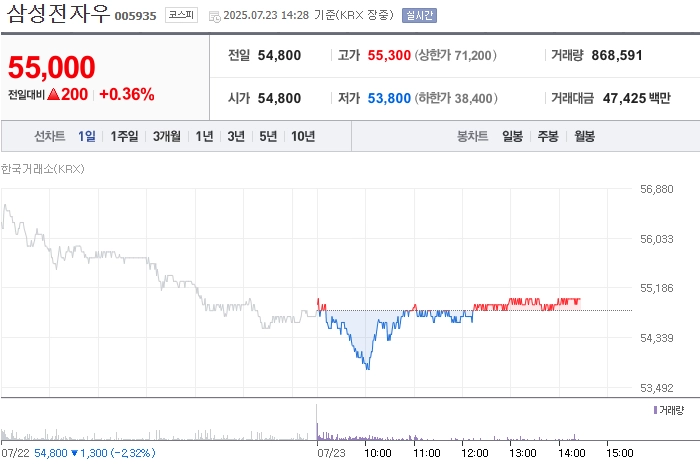The image size is (700, 465).
Task: Click the 거래량 legend marker
Action: [x=655, y=410]
